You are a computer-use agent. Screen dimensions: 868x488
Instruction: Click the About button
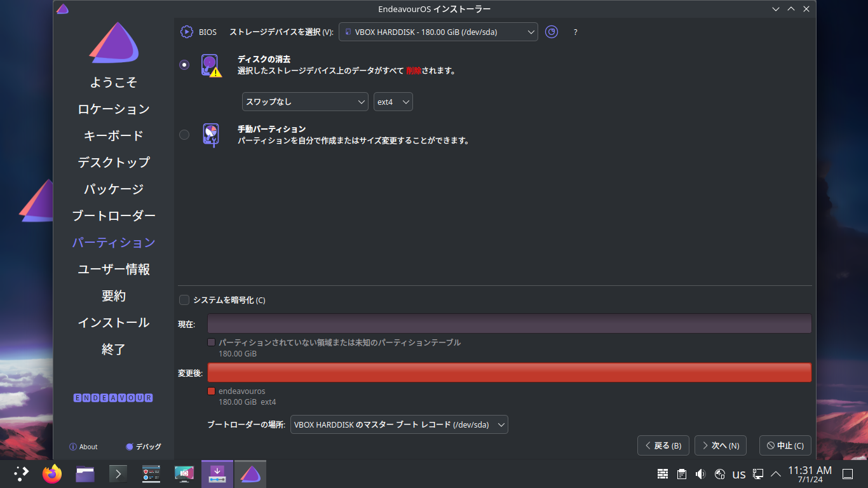[83, 447]
